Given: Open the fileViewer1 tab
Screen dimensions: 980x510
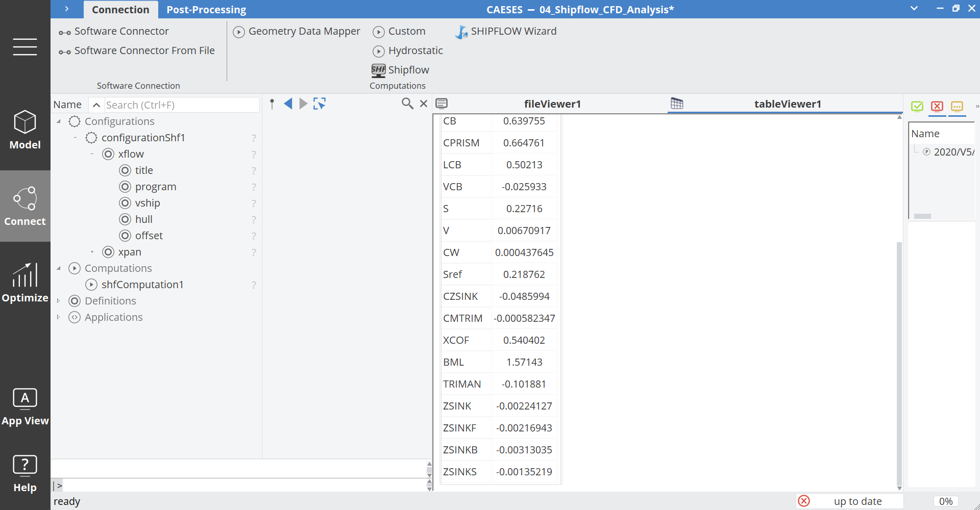Looking at the screenshot, I should coord(552,104).
